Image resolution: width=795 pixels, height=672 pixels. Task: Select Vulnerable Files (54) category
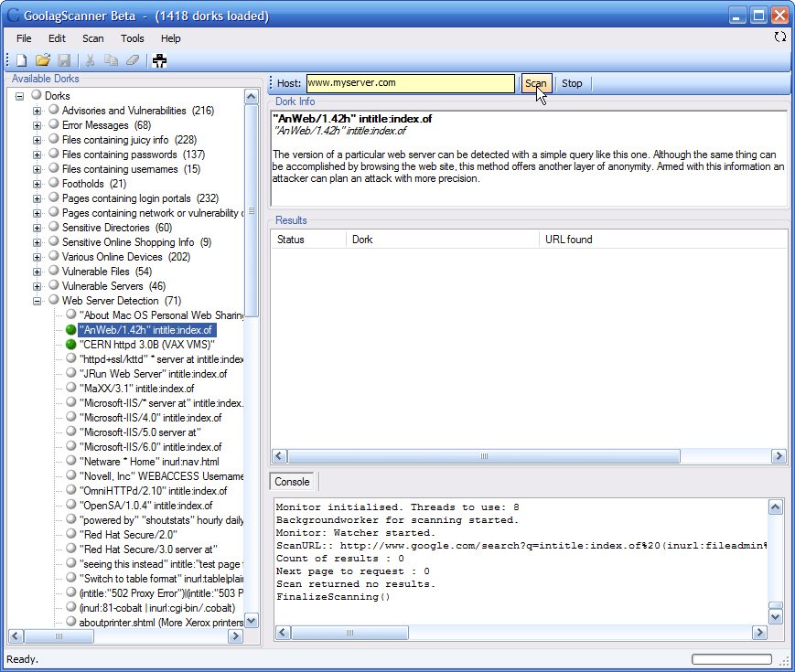tap(106, 272)
